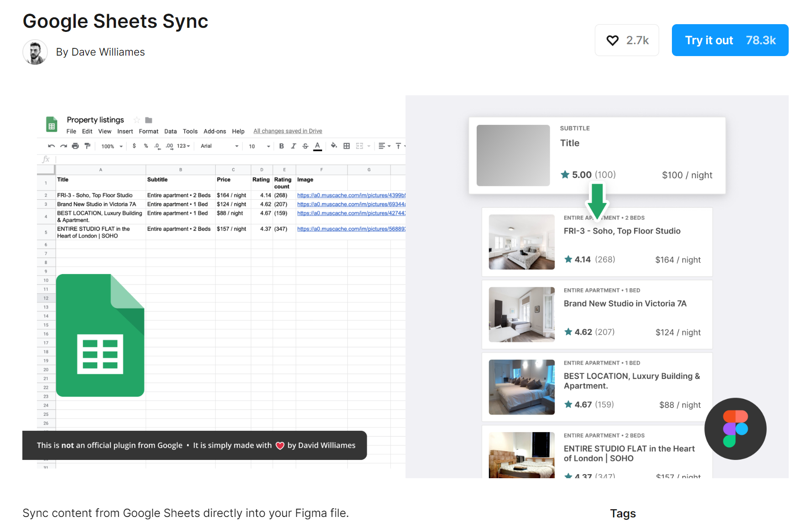Open the Help menu in Sheets
Image resolution: width=801 pixels, height=532 pixels.
coord(238,131)
